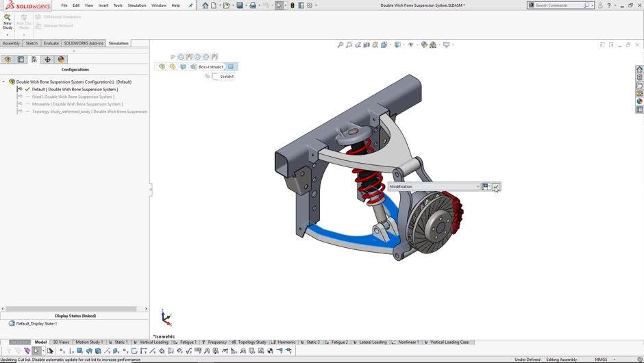Switch to the Evaluate tab
This screenshot has height=363, width=644.
coord(51,43)
